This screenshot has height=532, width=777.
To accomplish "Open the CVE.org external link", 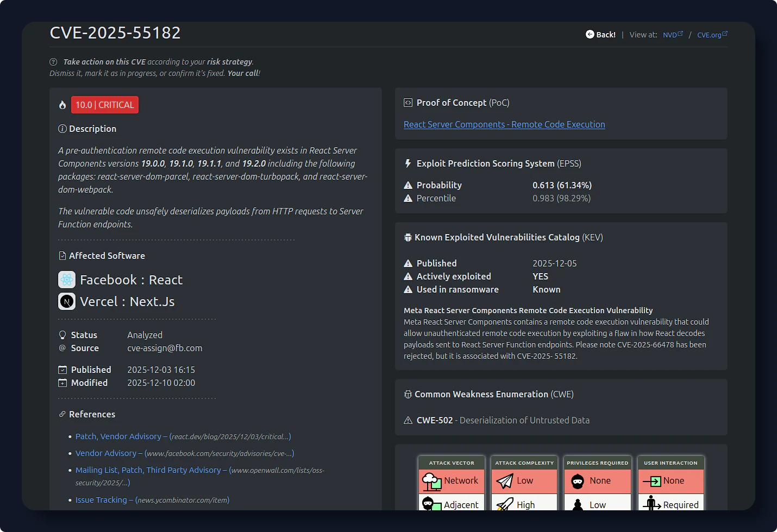I will [711, 35].
